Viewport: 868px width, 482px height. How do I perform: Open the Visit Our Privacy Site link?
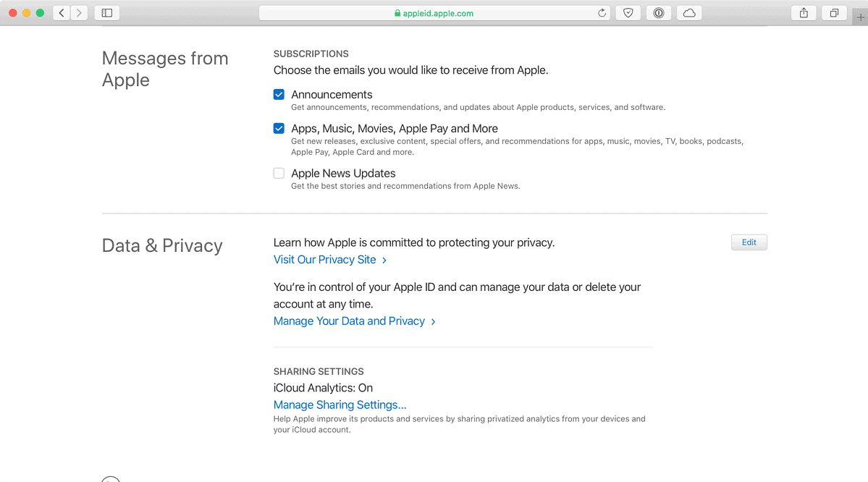(330, 260)
